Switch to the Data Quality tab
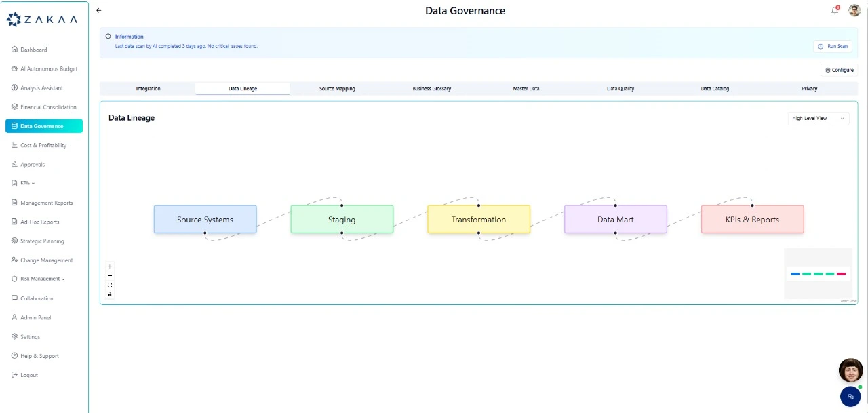The image size is (868, 413). point(620,89)
